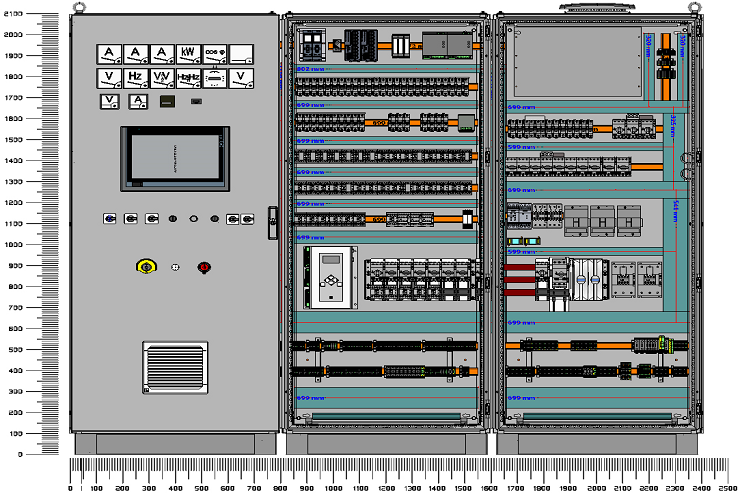Toggle the second selector switch from left
The height and width of the screenshot is (493, 740).
tap(130, 218)
